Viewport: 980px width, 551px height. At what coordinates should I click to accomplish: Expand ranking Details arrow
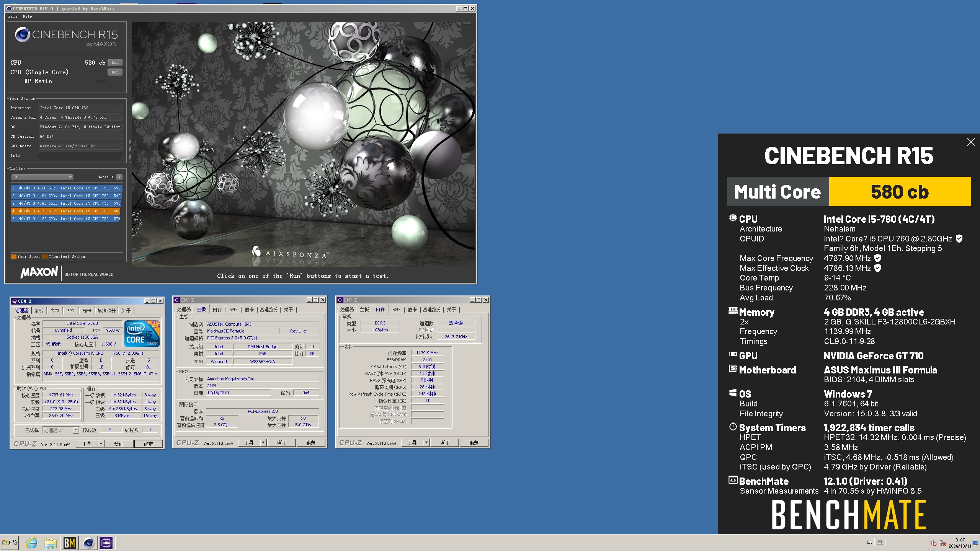point(119,177)
